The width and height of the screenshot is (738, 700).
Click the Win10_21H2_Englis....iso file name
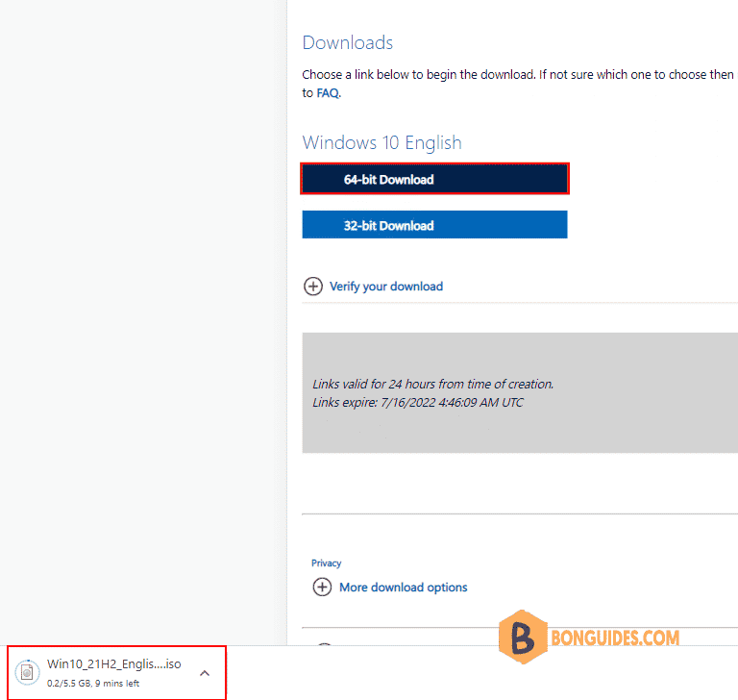tap(114, 663)
